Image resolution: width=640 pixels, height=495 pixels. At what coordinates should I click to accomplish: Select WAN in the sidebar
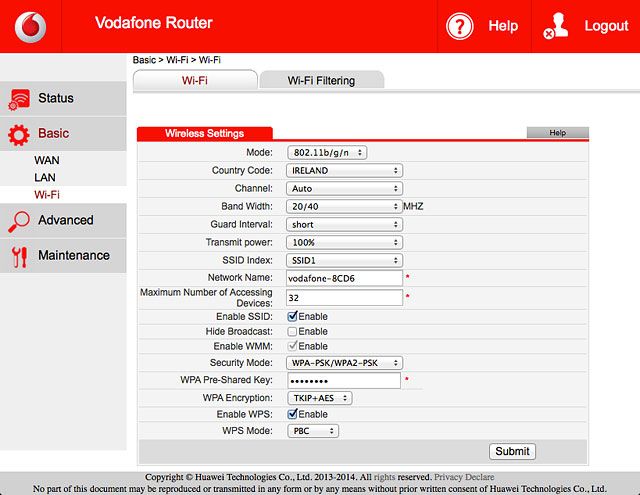point(47,160)
